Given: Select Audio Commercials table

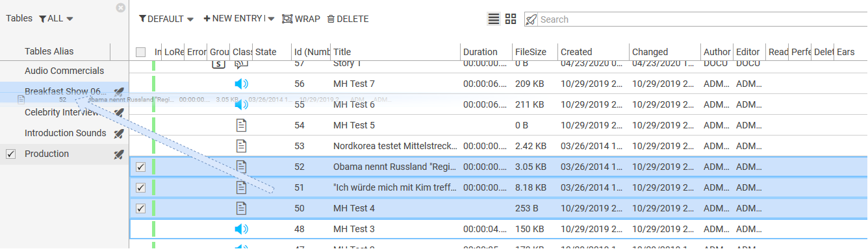Looking at the screenshot, I should (x=64, y=71).
